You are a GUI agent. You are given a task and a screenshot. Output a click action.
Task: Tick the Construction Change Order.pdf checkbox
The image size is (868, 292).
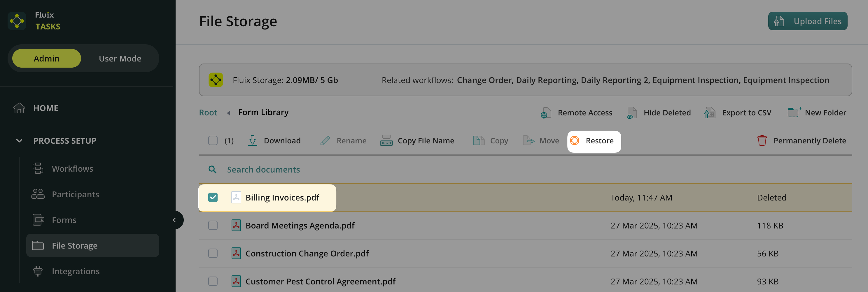coord(213,253)
